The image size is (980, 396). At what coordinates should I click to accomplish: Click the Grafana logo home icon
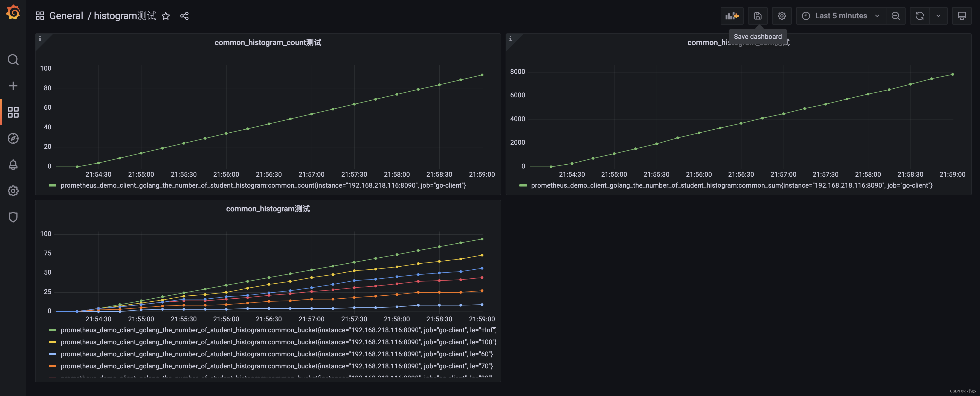click(x=13, y=12)
